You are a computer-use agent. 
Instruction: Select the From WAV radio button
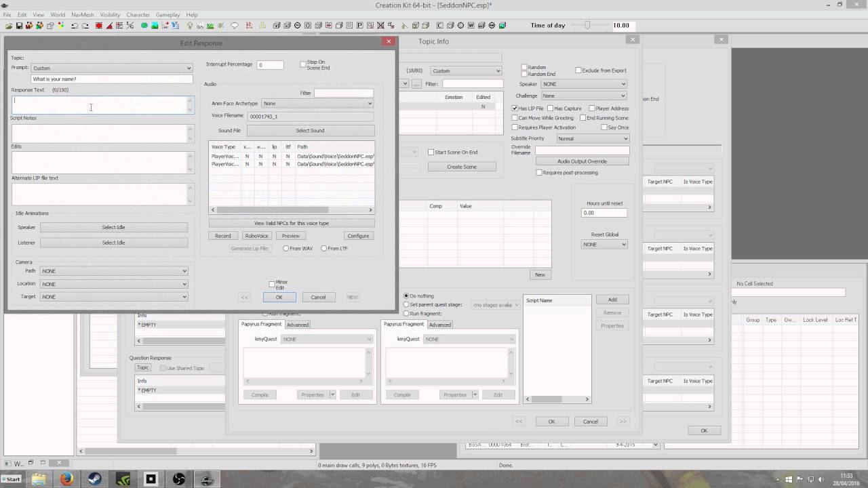point(286,249)
